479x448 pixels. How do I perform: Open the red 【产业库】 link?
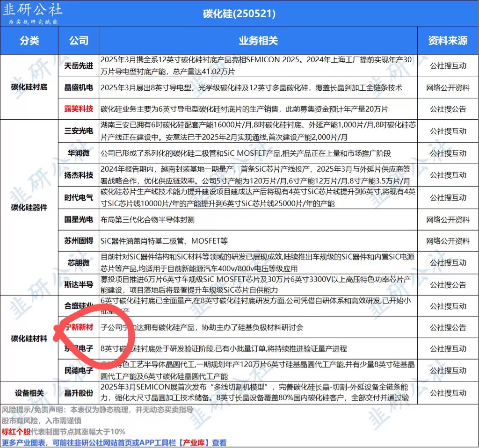point(194,443)
